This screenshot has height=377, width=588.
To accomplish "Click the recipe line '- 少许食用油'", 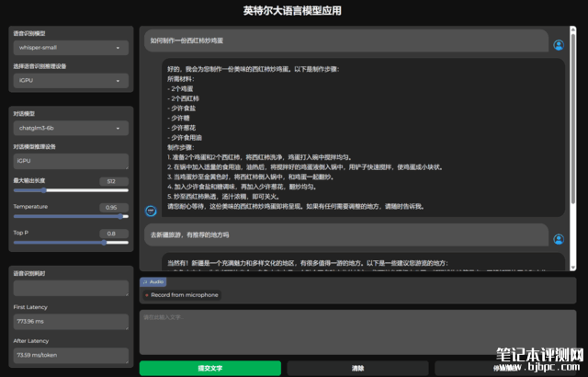I will click(185, 138).
